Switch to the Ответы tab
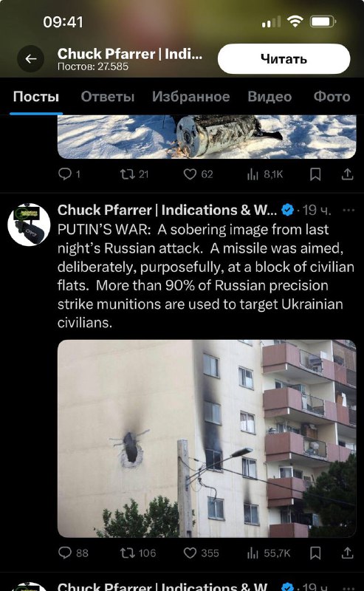 [x=107, y=97]
